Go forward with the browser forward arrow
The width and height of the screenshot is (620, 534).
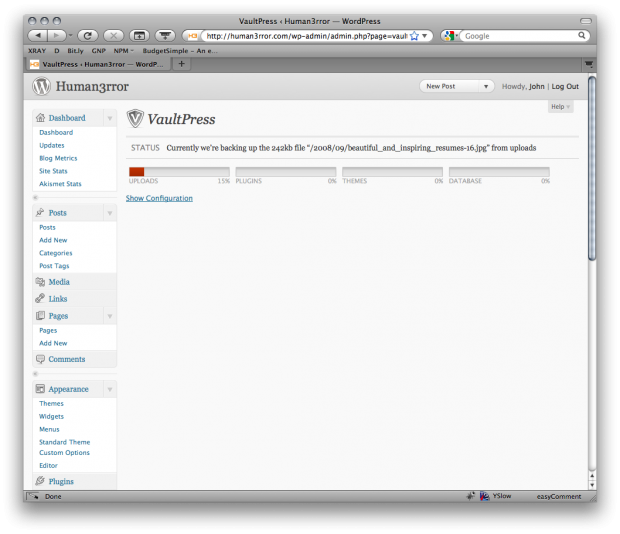click(x=57, y=36)
